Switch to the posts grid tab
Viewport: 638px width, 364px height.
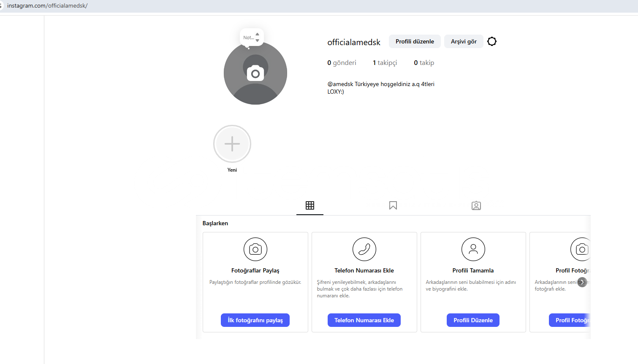tap(310, 205)
